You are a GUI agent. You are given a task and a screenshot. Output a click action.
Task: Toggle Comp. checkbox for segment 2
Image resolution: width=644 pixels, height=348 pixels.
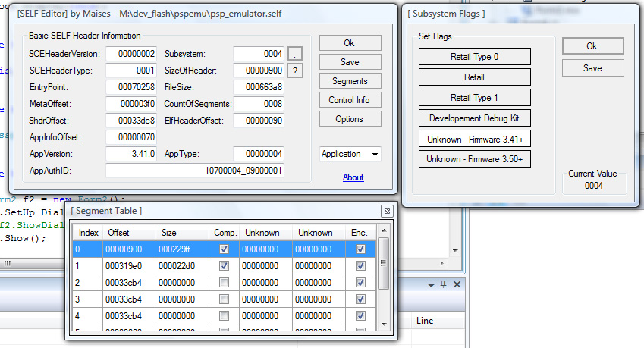point(224,283)
